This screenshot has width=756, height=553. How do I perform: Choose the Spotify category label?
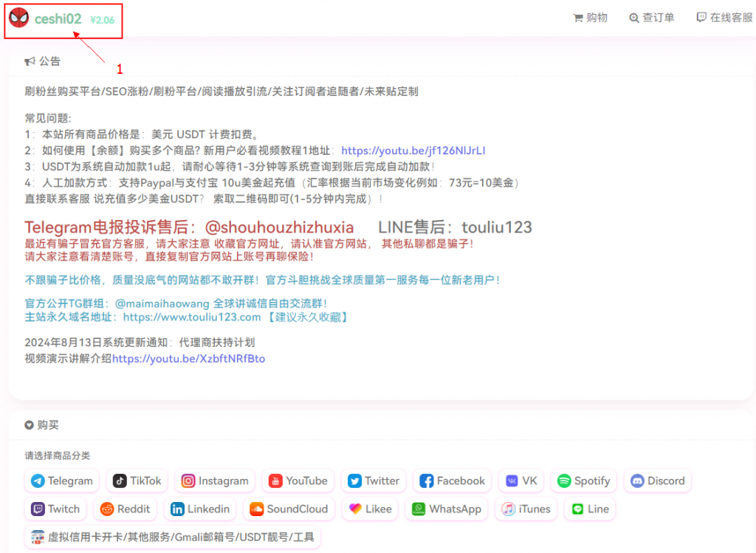click(592, 481)
